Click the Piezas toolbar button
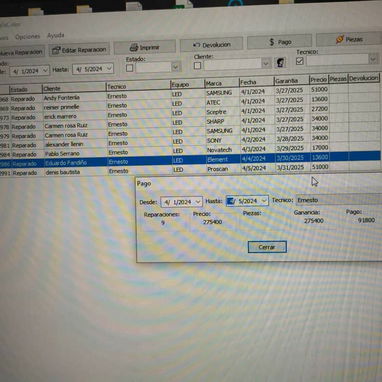 [349, 39]
